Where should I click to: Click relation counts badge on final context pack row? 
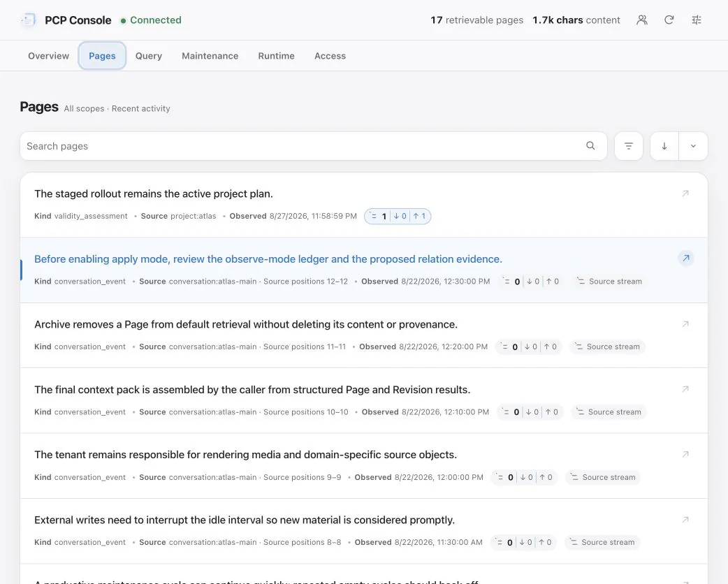coord(530,411)
